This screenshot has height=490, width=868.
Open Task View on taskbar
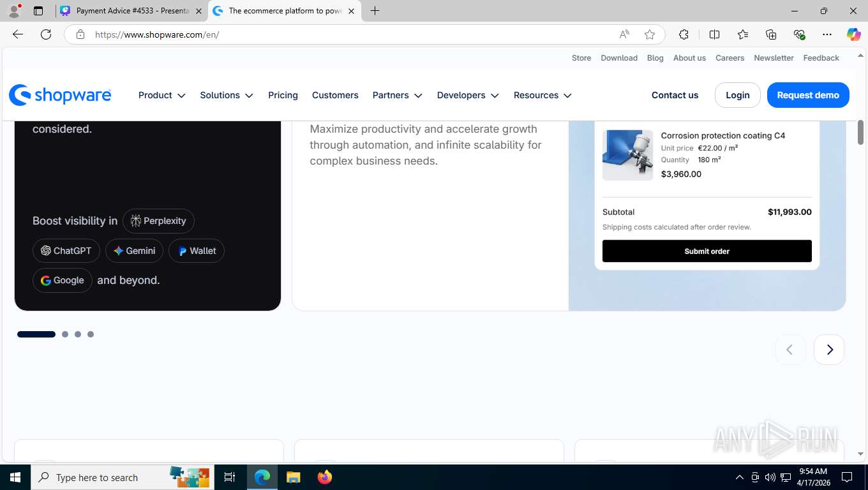point(230,477)
